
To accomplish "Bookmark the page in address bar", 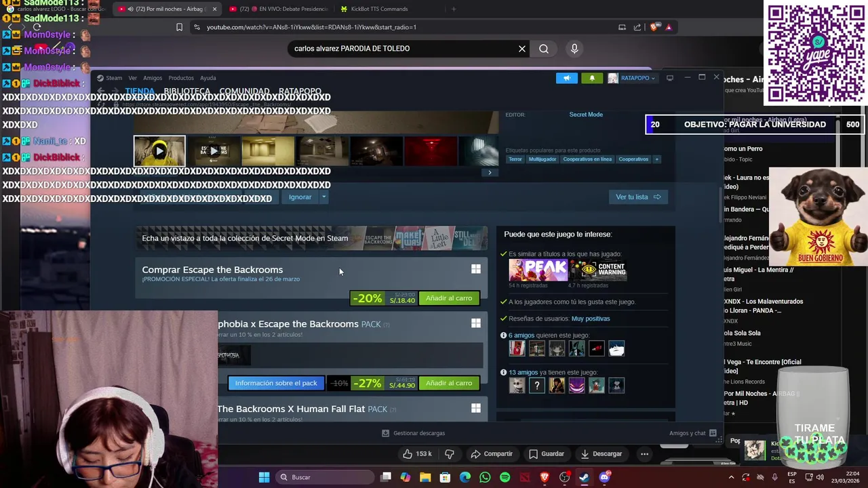I will 179,27.
